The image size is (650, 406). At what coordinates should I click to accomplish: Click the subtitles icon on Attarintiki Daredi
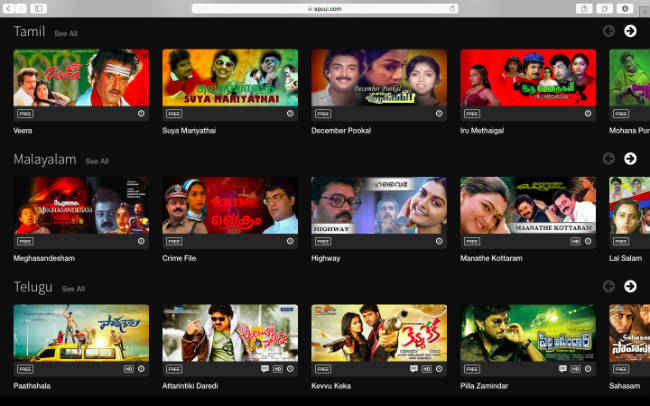[x=265, y=369]
